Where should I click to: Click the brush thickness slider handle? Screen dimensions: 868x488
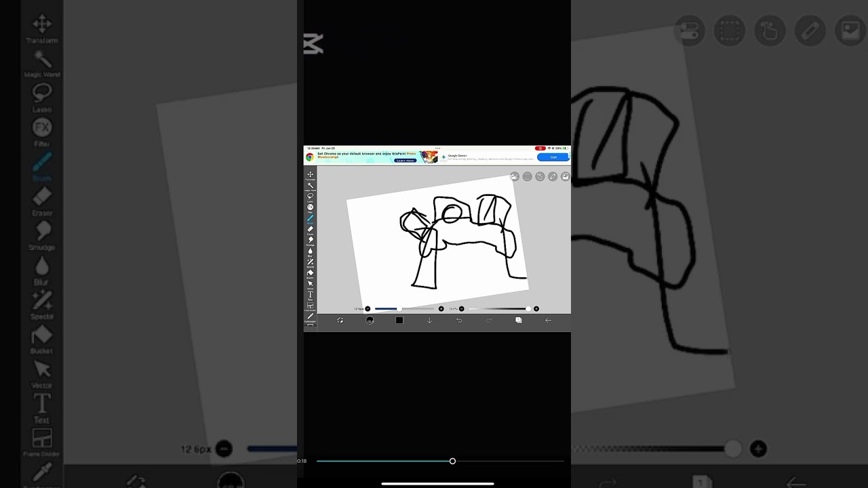[x=399, y=309]
